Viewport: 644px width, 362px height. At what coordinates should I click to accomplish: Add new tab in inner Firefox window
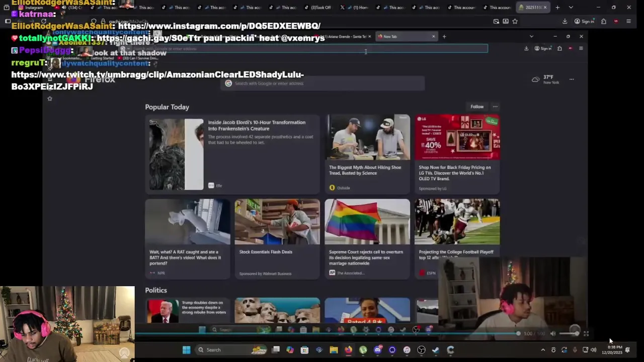click(x=444, y=36)
